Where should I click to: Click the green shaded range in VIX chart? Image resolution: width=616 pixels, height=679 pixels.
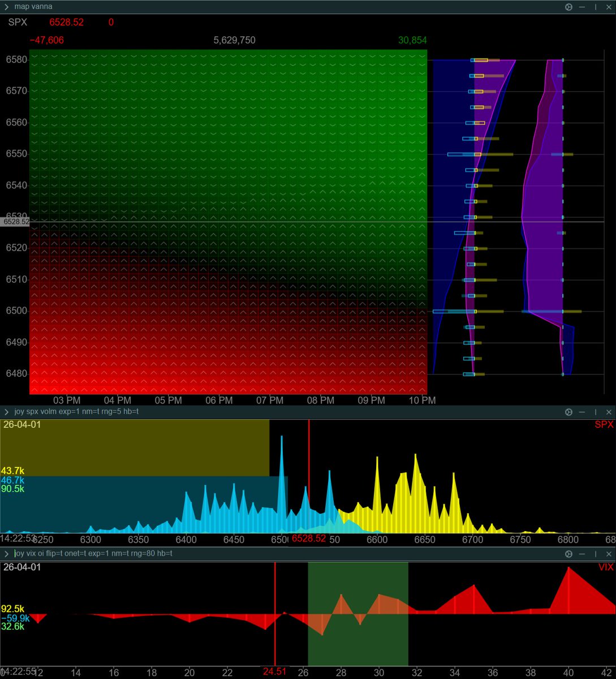tap(358, 614)
